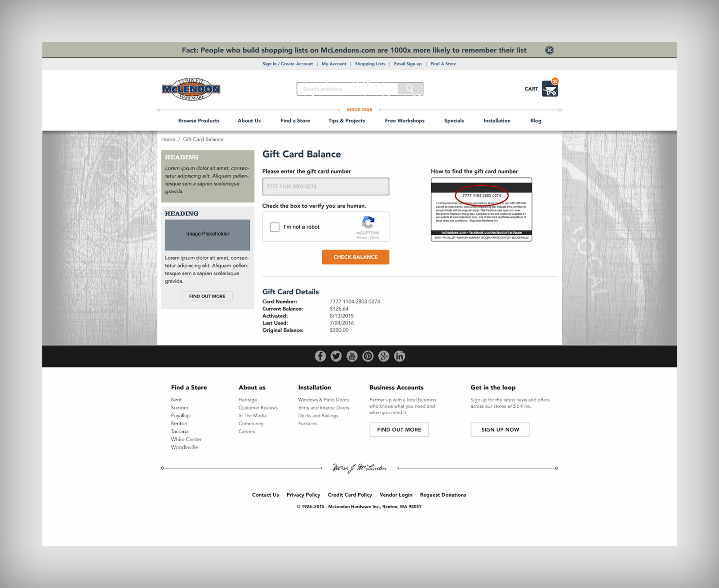Click the cart item count badge
Viewport: 719px width, 588px height.
coord(555,81)
